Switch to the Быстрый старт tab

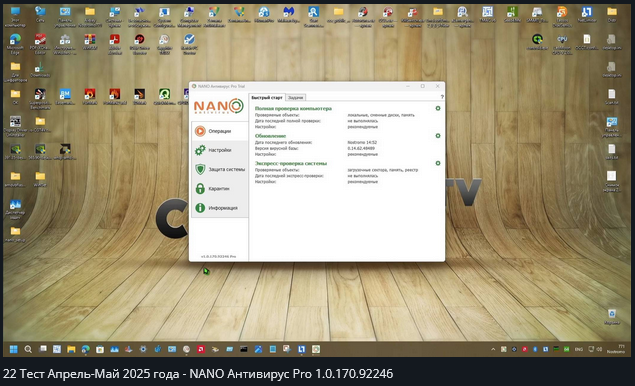point(267,98)
